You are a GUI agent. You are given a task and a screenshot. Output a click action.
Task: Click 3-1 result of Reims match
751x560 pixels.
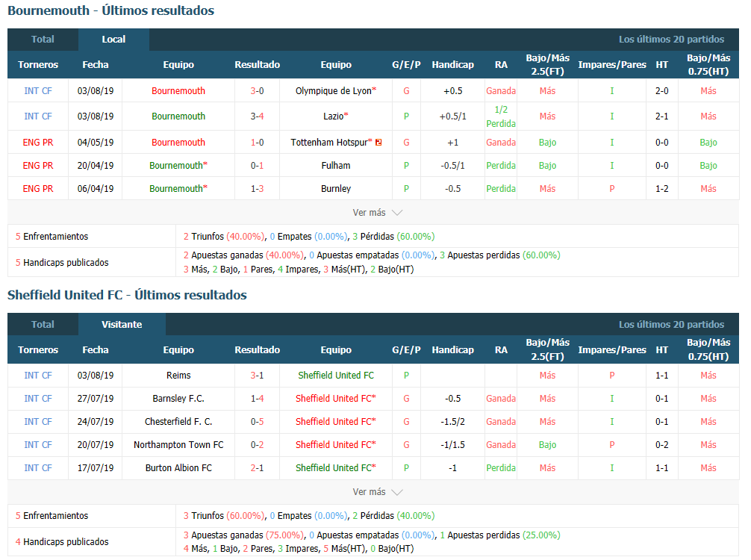[x=258, y=376]
